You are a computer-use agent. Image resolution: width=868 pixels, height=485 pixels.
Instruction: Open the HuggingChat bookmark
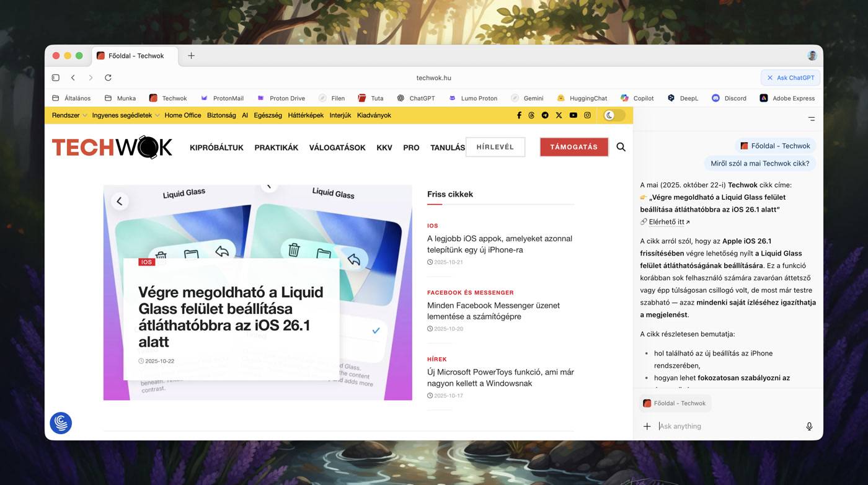point(582,98)
